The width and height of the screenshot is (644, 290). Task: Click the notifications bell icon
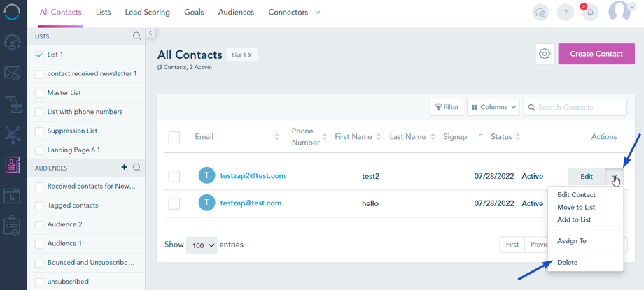pos(590,13)
